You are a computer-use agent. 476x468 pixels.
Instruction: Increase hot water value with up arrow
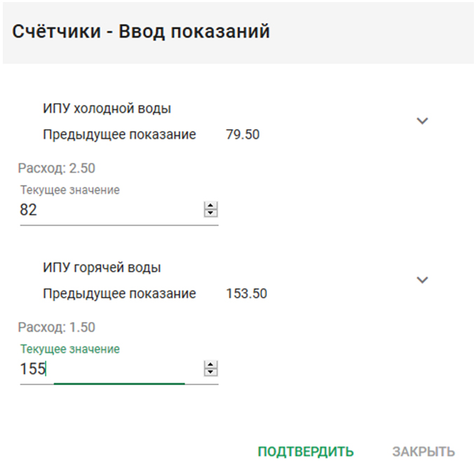(x=210, y=365)
